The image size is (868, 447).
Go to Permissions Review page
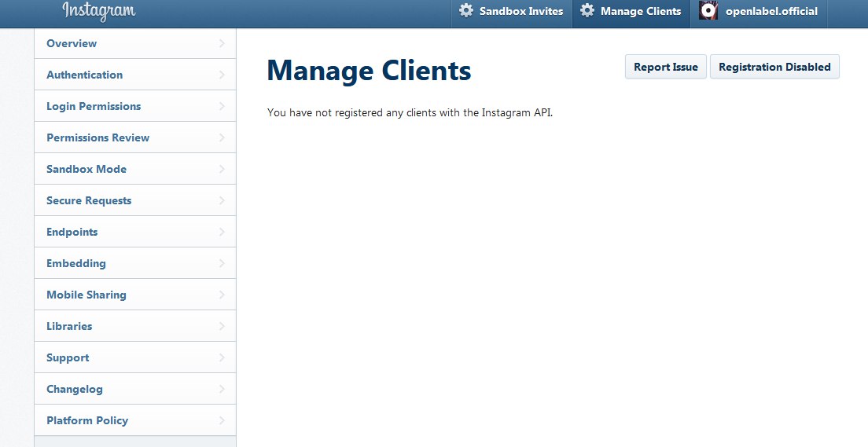tap(135, 137)
